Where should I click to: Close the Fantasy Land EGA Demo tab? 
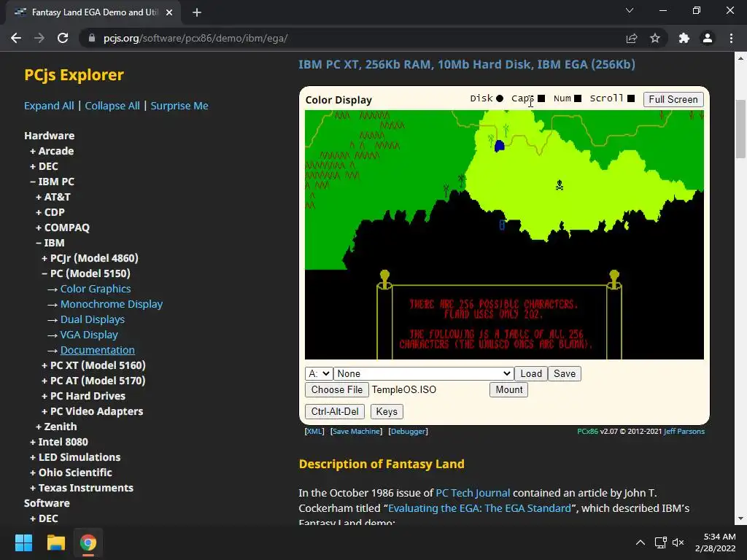tap(169, 12)
